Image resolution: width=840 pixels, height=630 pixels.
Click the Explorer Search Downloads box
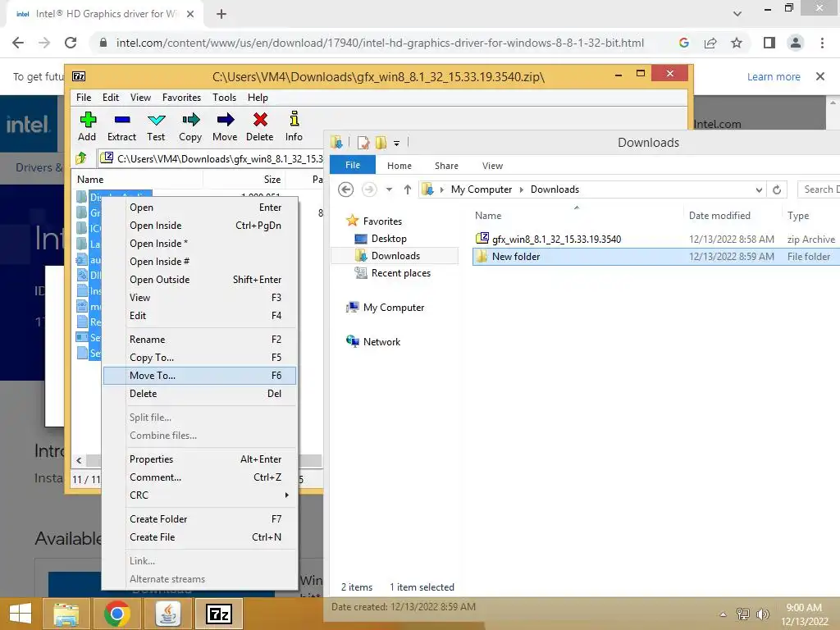pos(819,189)
